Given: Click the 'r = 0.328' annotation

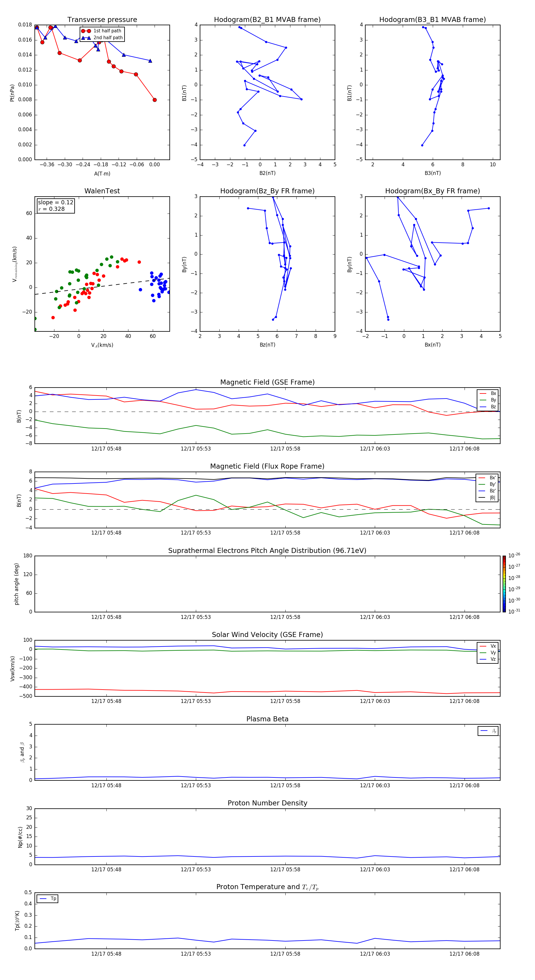Looking at the screenshot, I should coord(51,209).
